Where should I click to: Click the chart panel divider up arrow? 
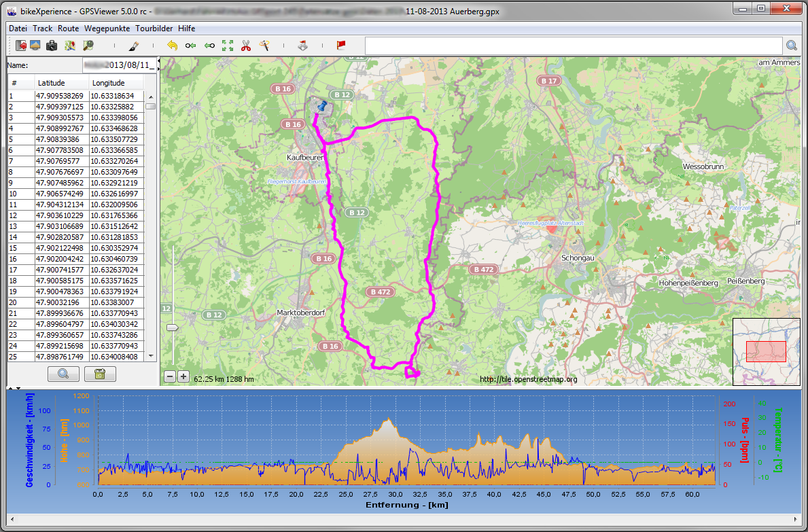pyautogui.click(x=10, y=389)
